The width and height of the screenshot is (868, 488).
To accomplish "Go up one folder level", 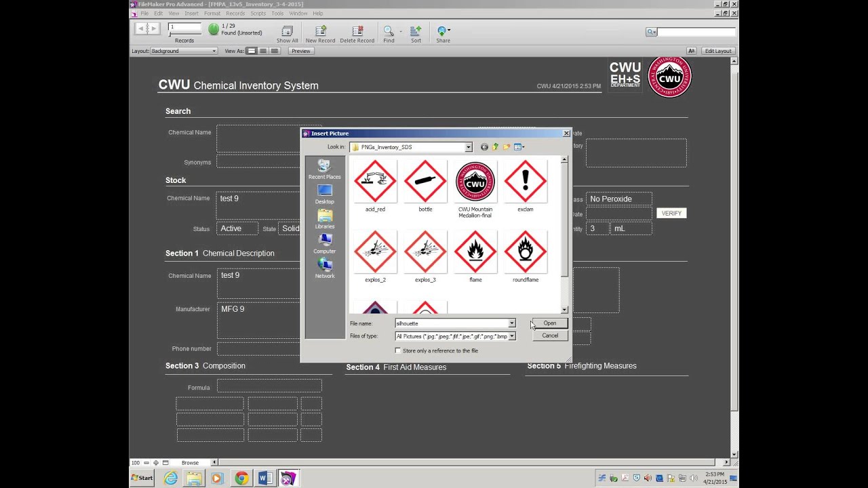I will (496, 147).
